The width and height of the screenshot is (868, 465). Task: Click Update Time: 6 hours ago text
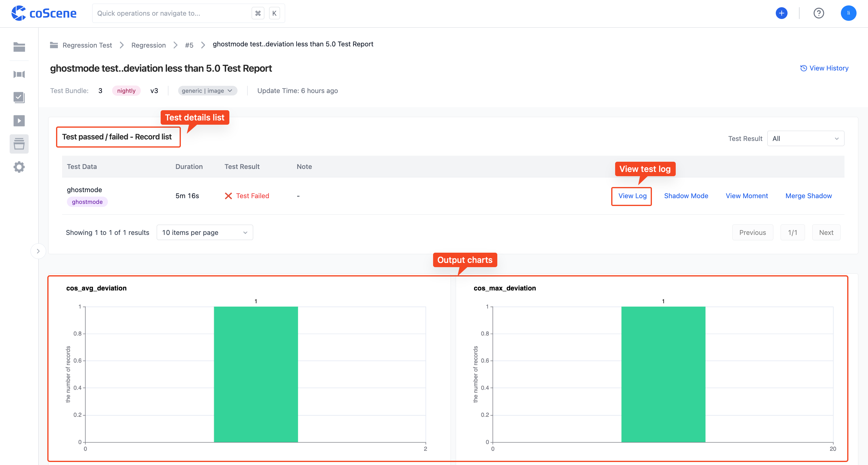[297, 91]
